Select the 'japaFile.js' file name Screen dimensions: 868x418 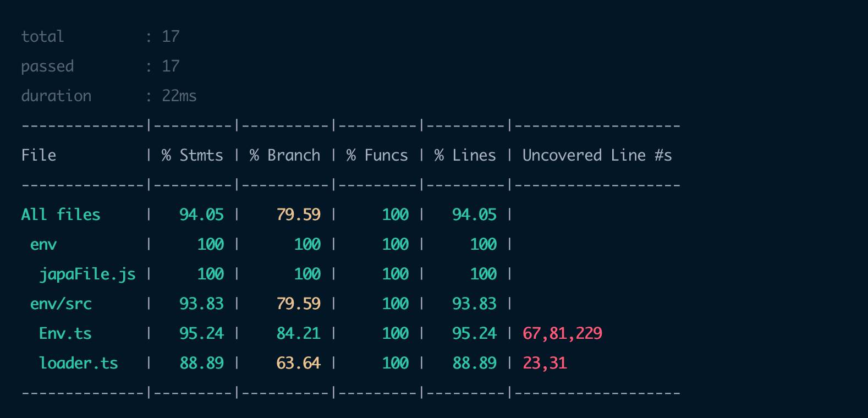coord(87,274)
